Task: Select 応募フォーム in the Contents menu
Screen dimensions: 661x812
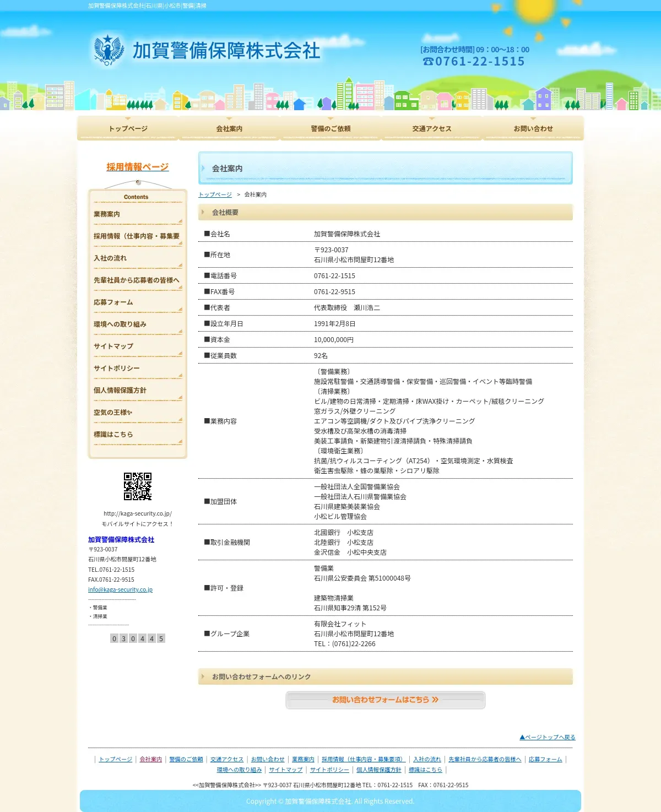Action: coord(138,302)
